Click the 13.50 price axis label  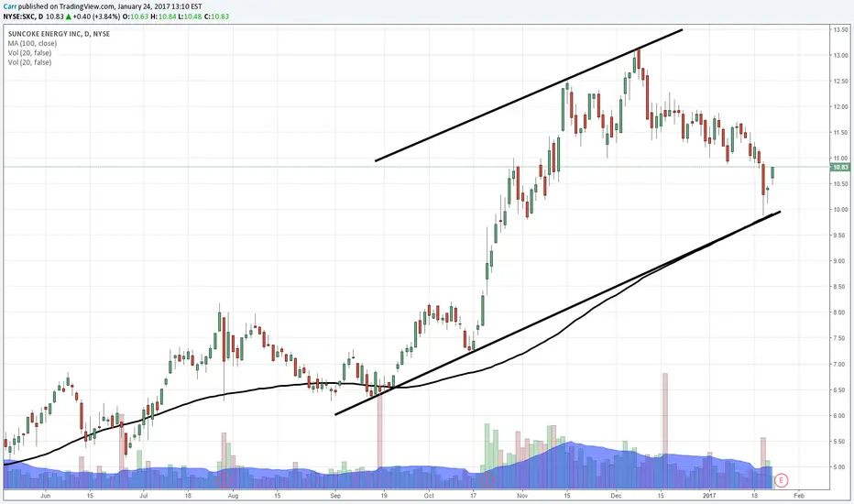click(x=841, y=29)
